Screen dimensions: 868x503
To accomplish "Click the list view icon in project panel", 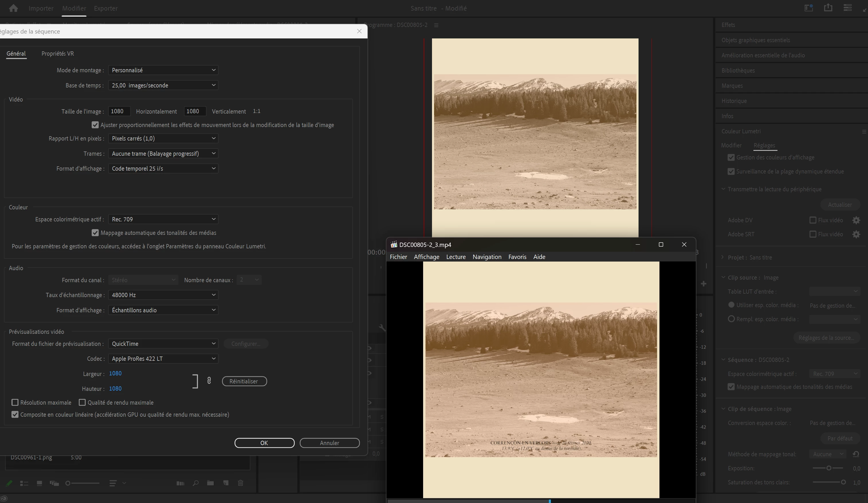I will tap(24, 483).
